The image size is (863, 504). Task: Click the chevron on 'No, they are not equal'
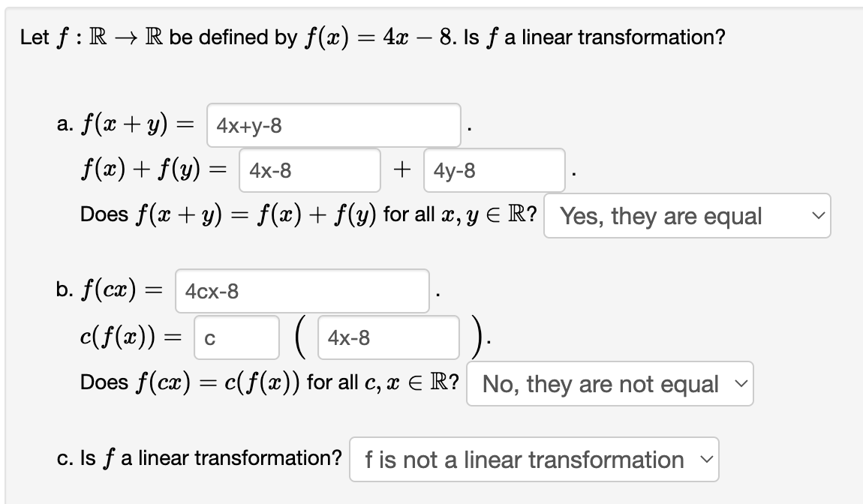point(743,383)
